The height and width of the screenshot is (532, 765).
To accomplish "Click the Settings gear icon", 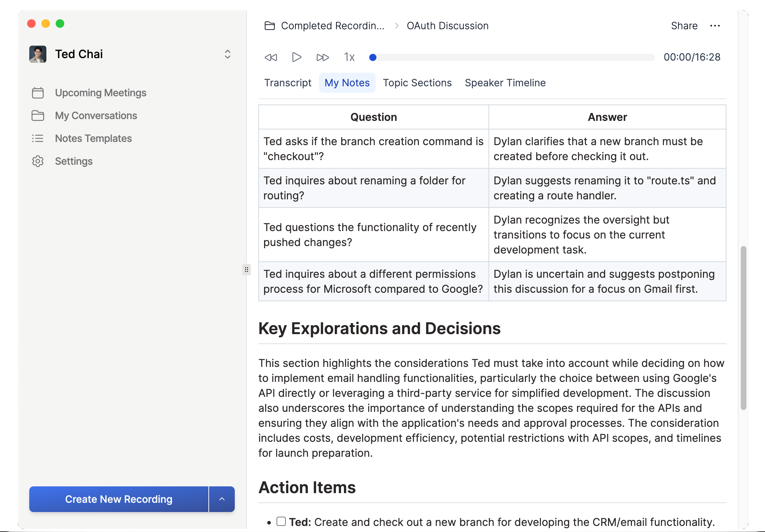I will coord(38,161).
